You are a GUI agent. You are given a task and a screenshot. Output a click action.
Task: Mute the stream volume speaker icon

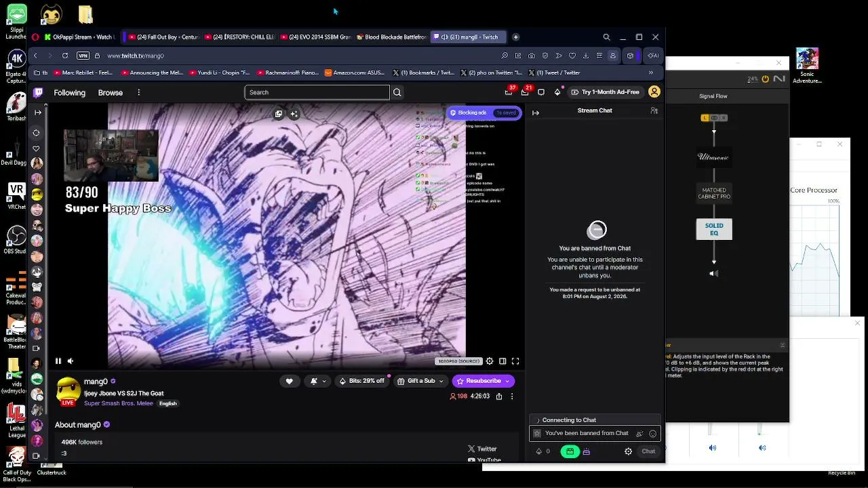click(x=71, y=361)
